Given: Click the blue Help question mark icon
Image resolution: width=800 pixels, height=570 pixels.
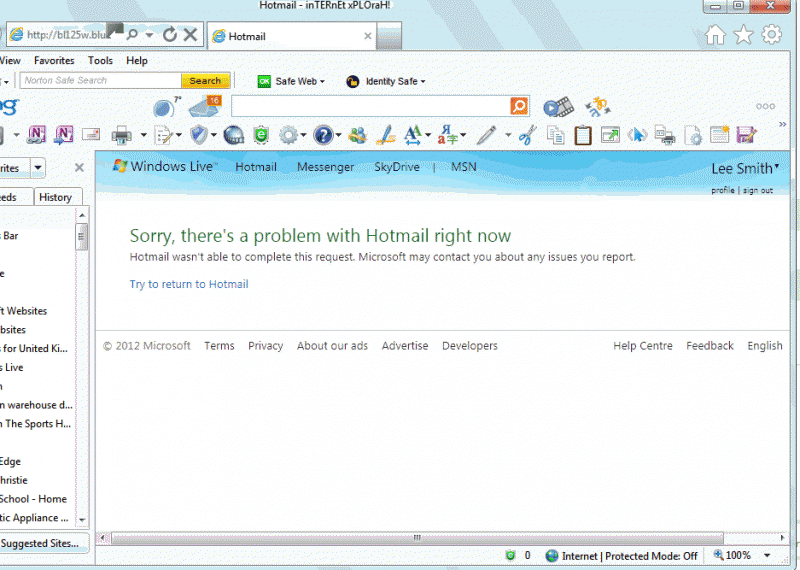Looking at the screenshot, I should point(323,136).
